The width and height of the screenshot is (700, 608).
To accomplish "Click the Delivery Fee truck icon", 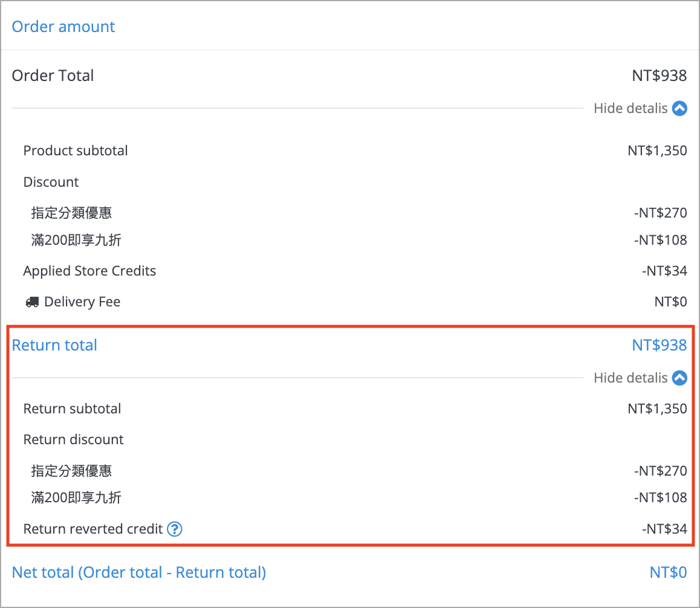I will pos(32,302).
